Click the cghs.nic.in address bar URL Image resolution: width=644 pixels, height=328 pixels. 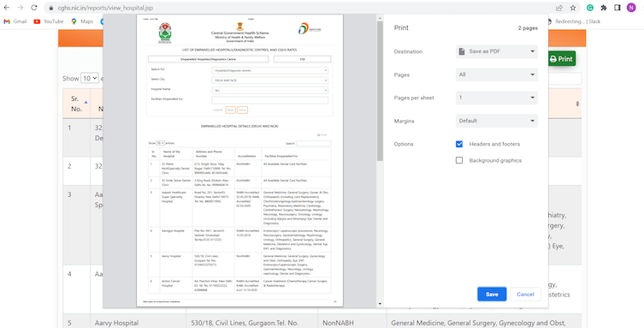(x=105, y=8)
